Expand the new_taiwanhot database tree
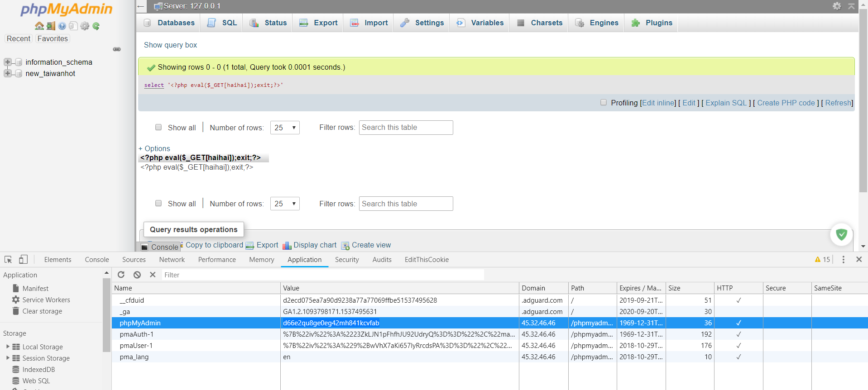Viewport: 868px width, 390px height. click(8, 73)
